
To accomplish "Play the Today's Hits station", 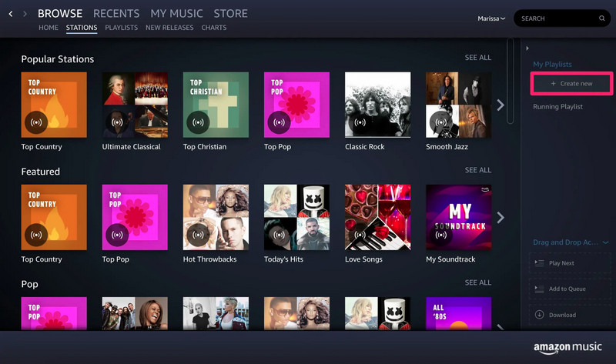I will tap(279, 235).
